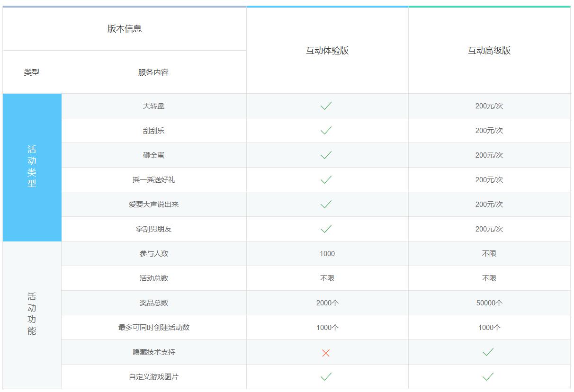Click the 服务内容 header cell
574x392 pixels.
coord(153,72)
